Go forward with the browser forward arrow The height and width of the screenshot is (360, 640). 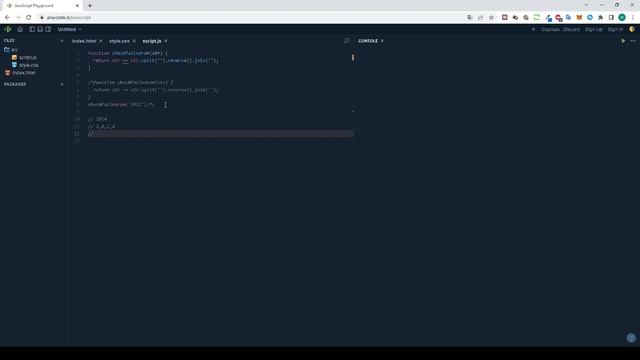click(18, 18)
